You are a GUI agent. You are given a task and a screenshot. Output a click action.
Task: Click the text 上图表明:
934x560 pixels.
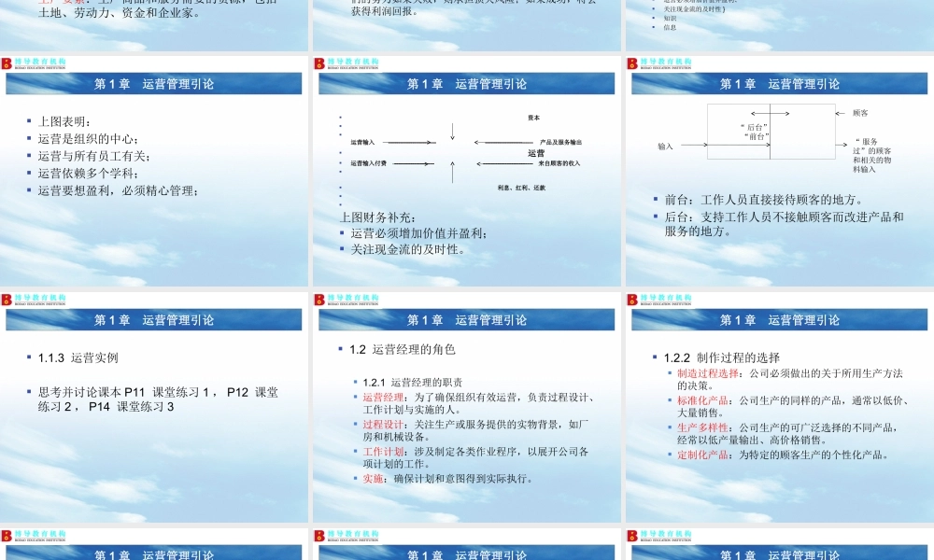(x=64, y=121)
